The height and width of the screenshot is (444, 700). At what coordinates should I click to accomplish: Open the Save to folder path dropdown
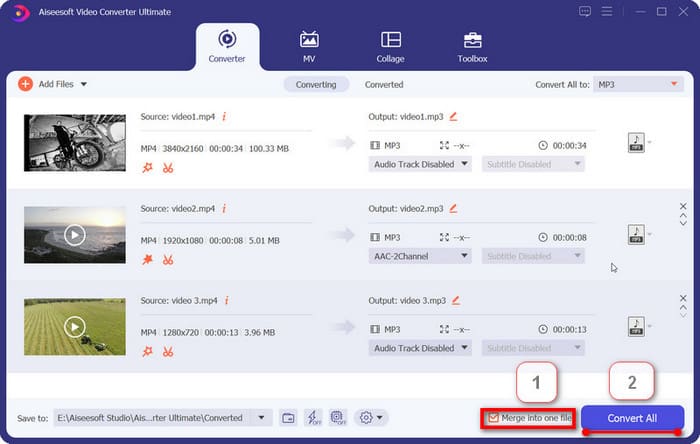pyautogui.click(x=261, y=418)
